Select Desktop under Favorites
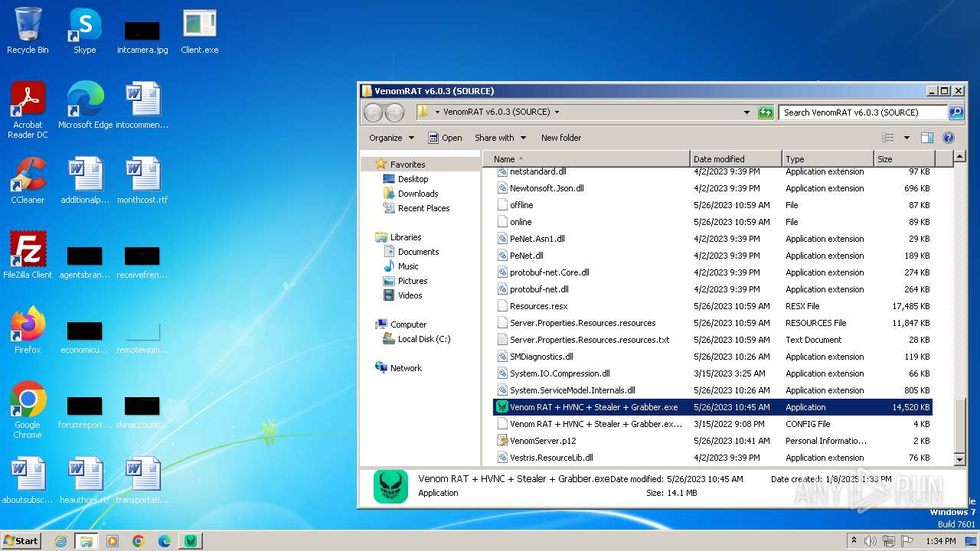 tap(413, 179)
